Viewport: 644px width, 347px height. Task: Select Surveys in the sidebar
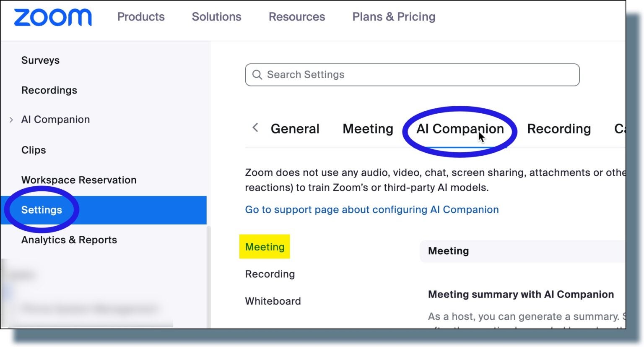click(x=40, y=60)
